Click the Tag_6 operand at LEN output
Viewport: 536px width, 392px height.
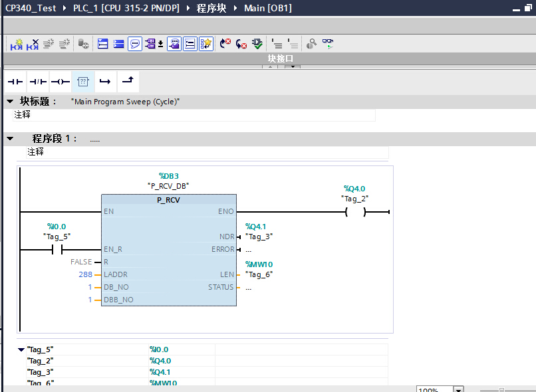(x=259, y=274)
